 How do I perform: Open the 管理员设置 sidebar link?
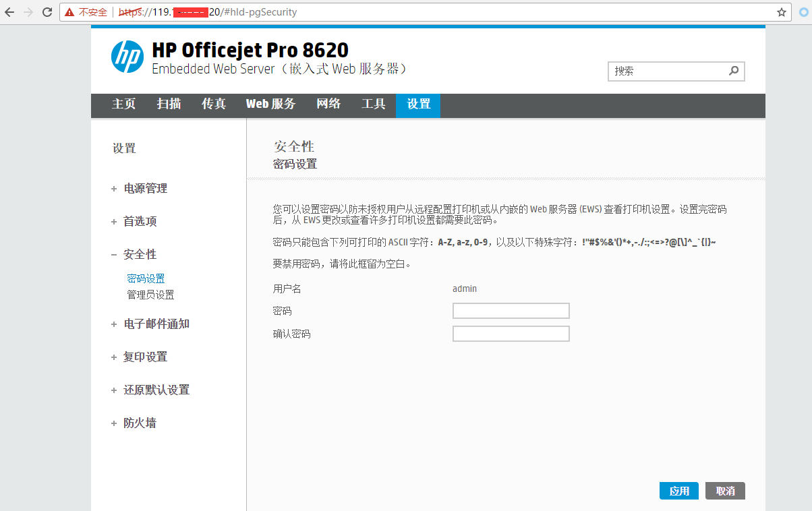pos(150,295)
